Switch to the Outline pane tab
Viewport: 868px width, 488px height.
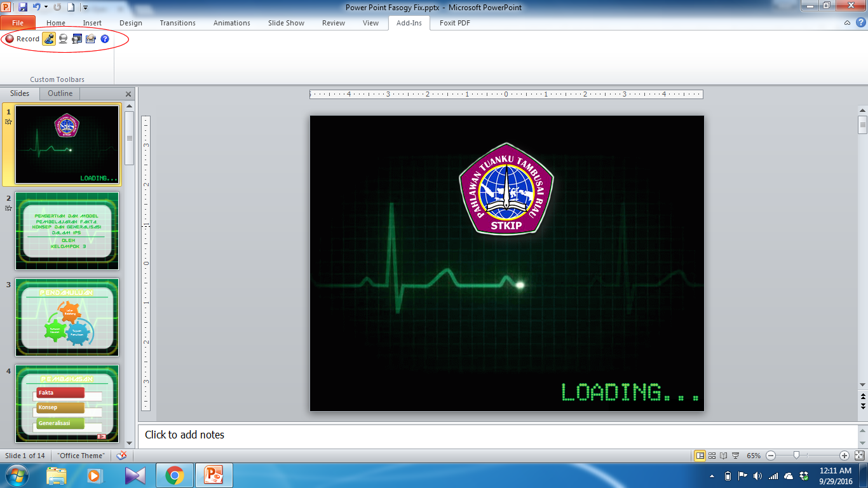(60, 93)
